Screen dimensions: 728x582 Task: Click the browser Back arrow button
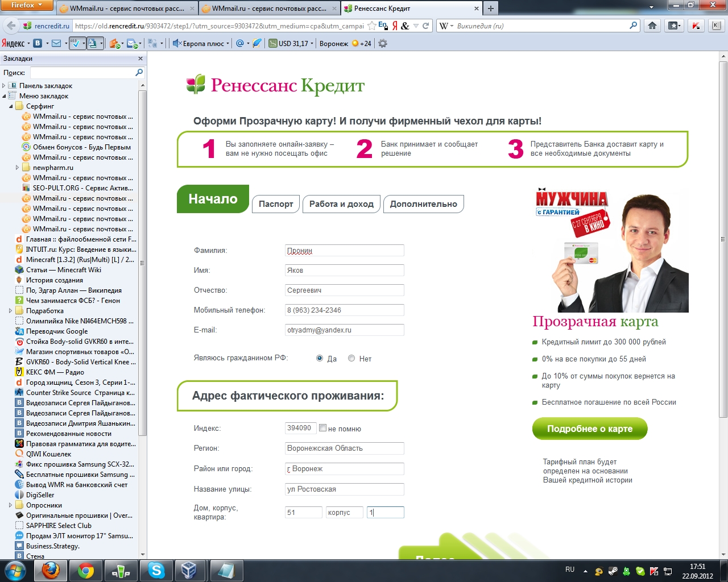11,26
